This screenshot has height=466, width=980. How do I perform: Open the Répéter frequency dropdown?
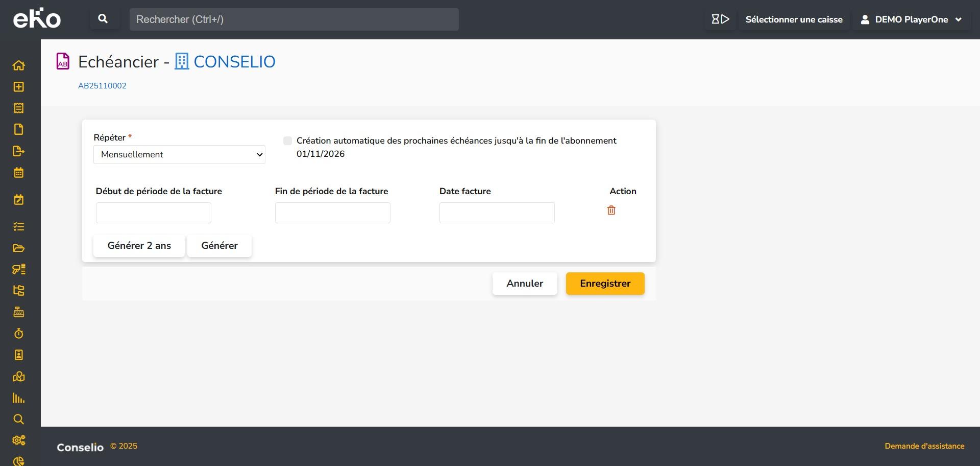coord(179,154)
